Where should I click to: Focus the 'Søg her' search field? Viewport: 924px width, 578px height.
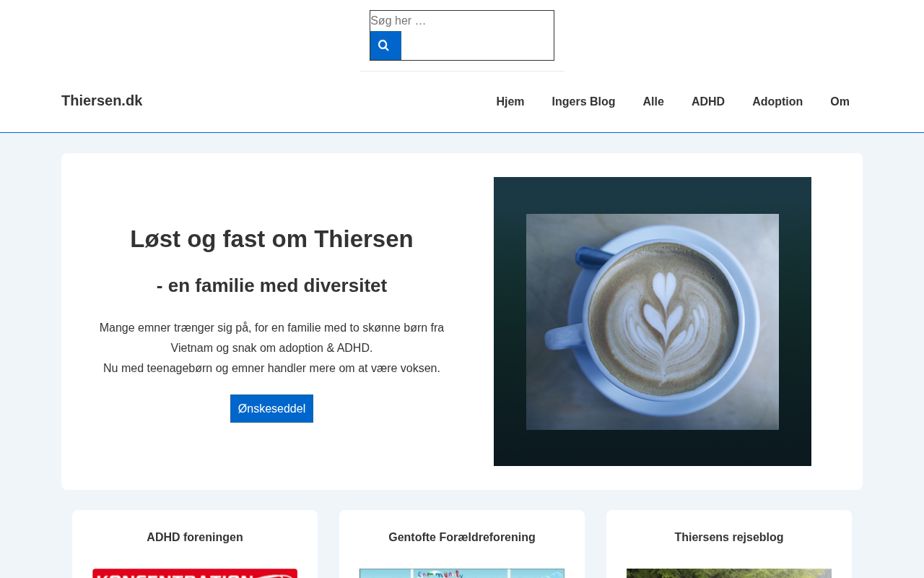click(462, 21)
